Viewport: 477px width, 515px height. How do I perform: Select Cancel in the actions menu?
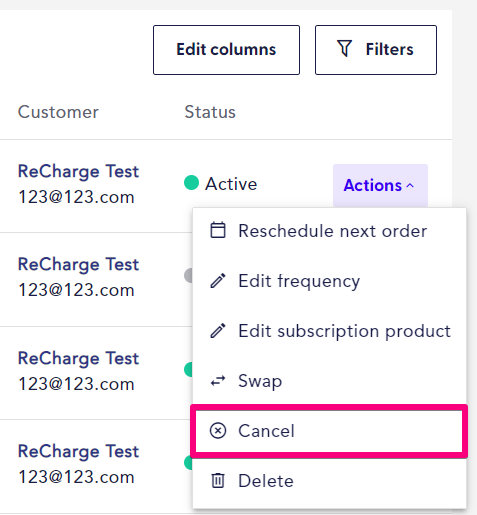coord(329,431)
